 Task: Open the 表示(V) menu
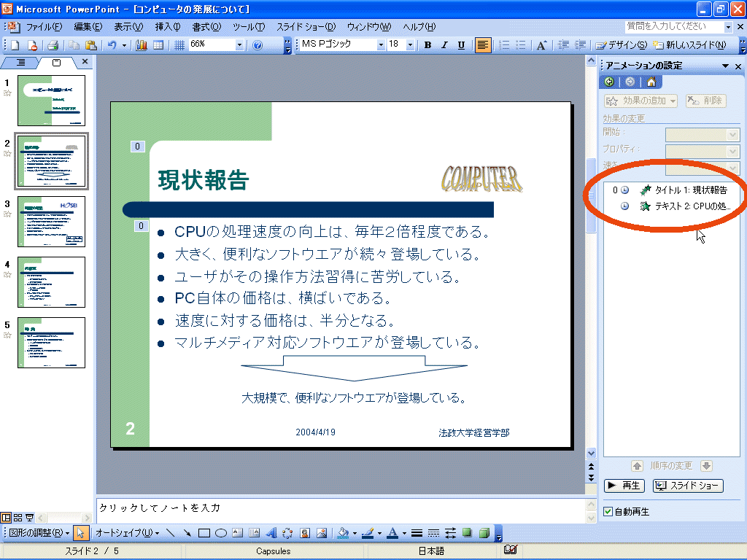(x=128, y=27)
